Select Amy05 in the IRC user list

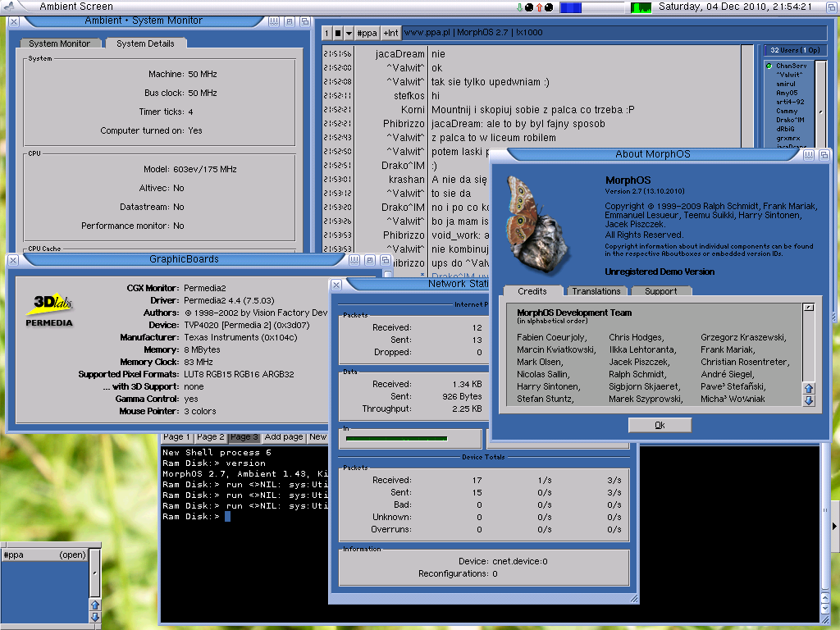click(787, 93)
